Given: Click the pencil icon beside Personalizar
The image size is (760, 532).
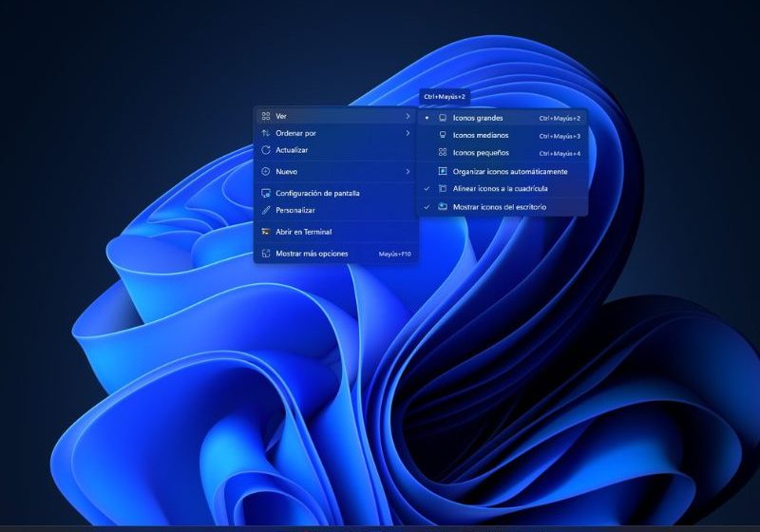Looking at the screenshot, I should (266, 210).
